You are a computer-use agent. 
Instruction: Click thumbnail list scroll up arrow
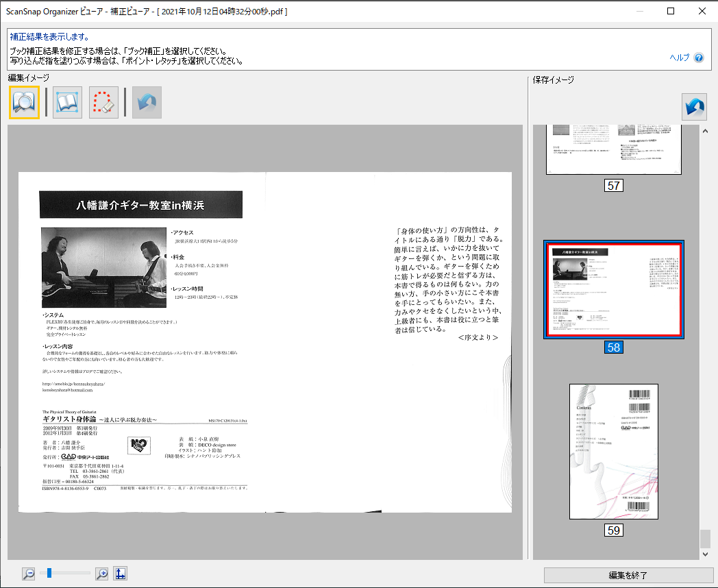(x=705, y=131)
